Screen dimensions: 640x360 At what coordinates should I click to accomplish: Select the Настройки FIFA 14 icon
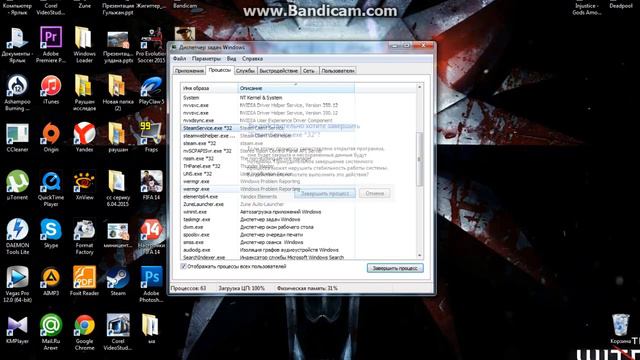[151, 236]
